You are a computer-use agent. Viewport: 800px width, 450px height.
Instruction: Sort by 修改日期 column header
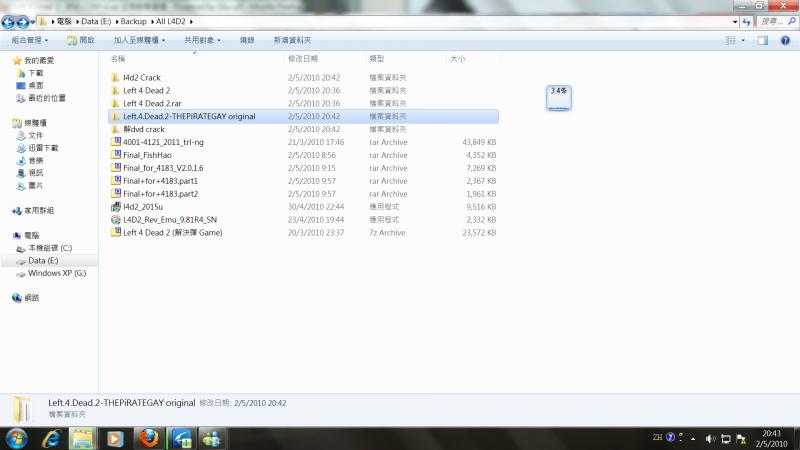303,59
